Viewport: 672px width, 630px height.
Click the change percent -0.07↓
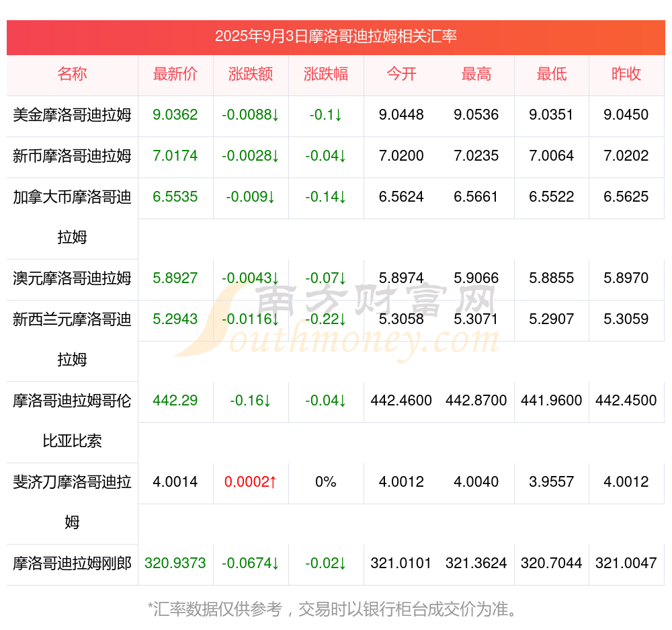coord(326,278)
